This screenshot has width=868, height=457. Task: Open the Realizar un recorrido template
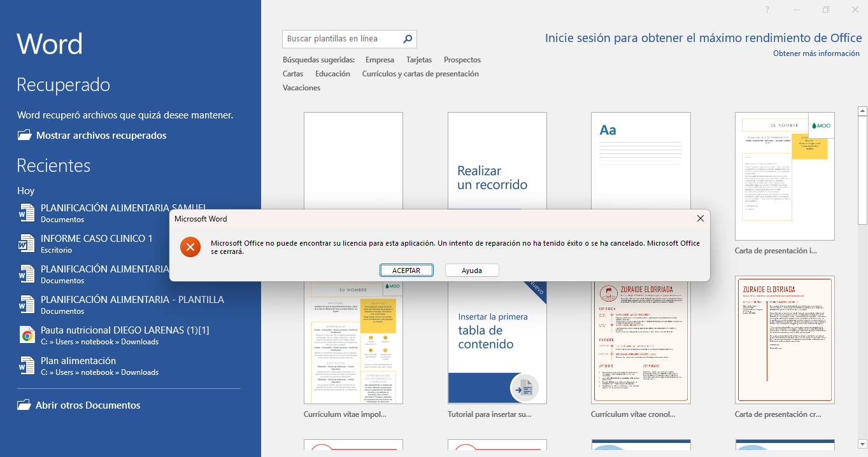pos(497,162)
